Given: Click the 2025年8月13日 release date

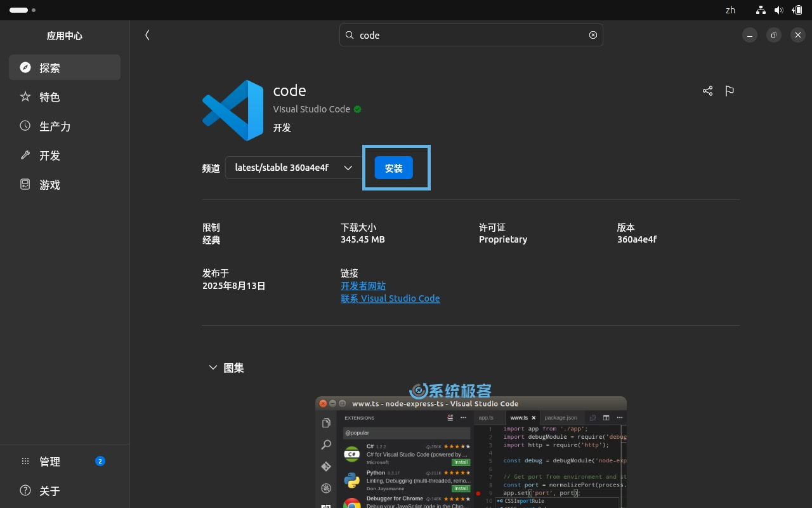Looking at the screenshot, I should (234, 286).
